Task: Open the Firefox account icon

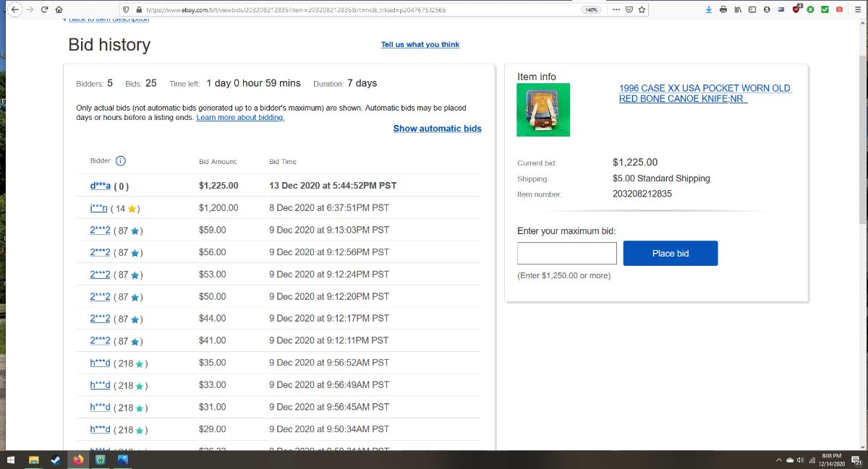Action: (767, 9)
